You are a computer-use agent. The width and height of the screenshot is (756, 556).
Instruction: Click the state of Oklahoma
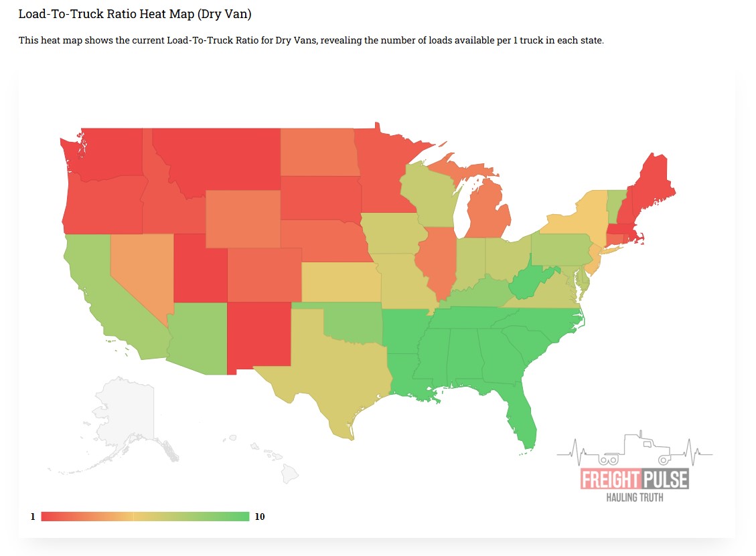[352, 321]
